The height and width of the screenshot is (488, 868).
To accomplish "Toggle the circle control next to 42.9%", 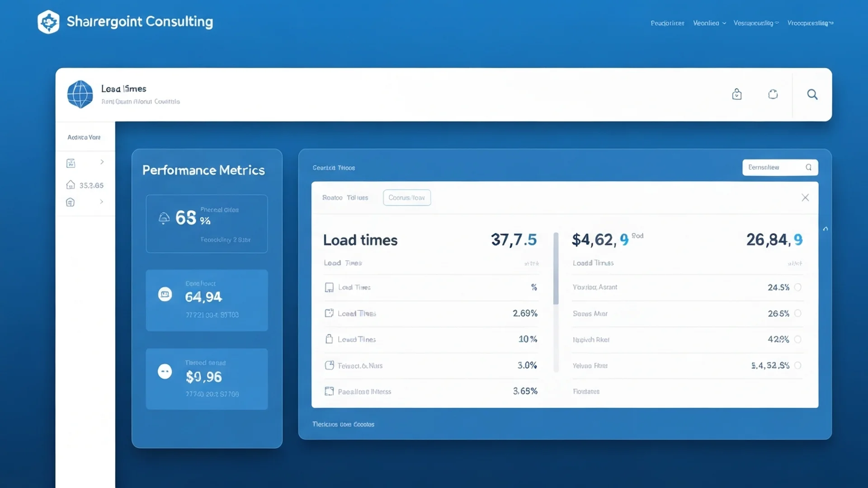I will click(798, 339).
